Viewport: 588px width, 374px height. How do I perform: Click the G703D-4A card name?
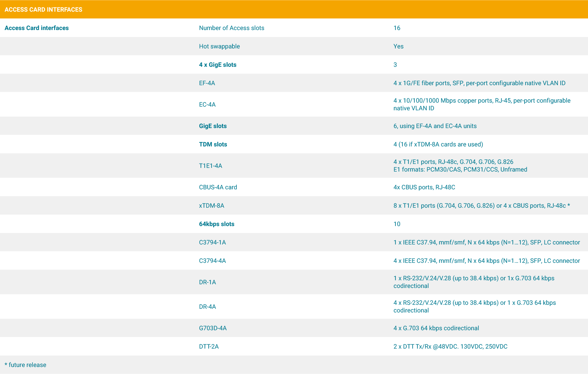(213, 328)
